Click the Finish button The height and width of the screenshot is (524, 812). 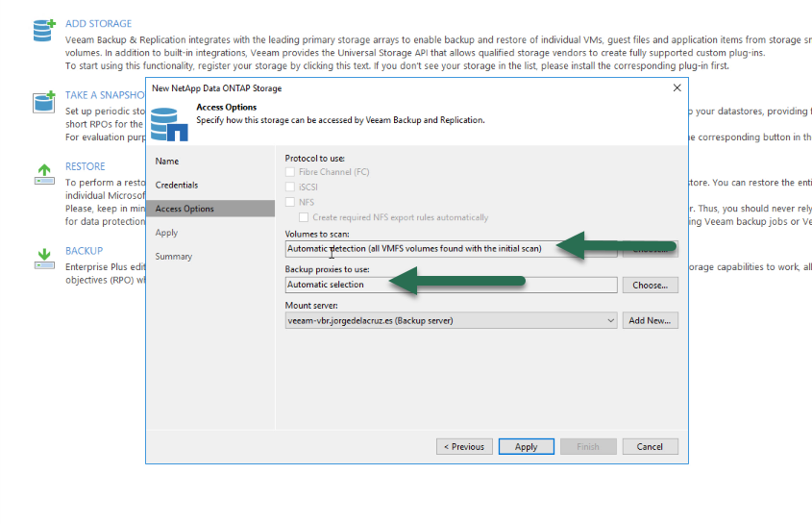click(588, 447)
